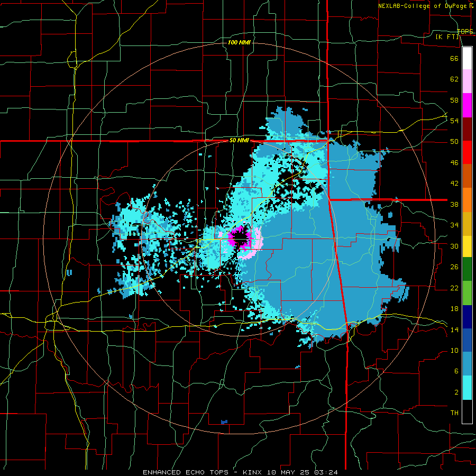Click the medium royal blue legend swatch

[x=467, y=340]
